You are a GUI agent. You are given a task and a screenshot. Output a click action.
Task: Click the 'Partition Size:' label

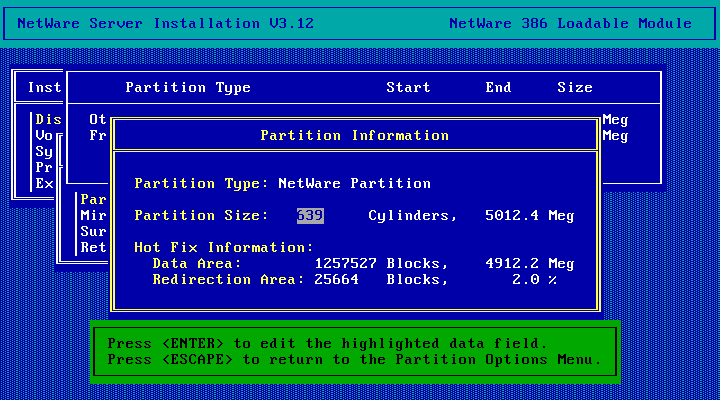coord(201,215)
